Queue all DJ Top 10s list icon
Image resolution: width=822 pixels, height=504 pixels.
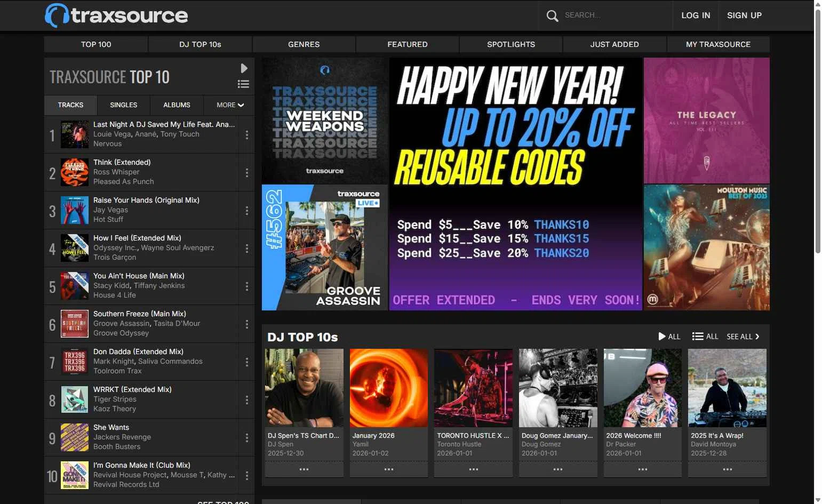pyautogui.click(x=705, y=337)
